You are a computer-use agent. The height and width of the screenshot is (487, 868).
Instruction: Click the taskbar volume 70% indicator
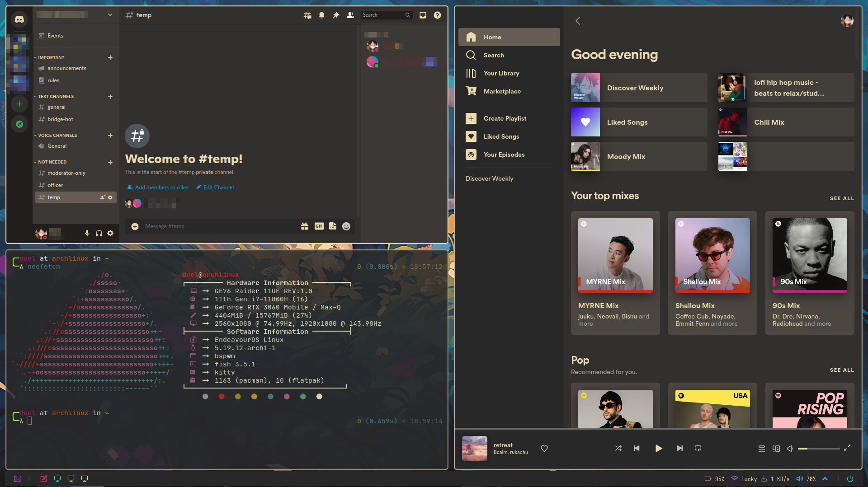tap(806, 479)
